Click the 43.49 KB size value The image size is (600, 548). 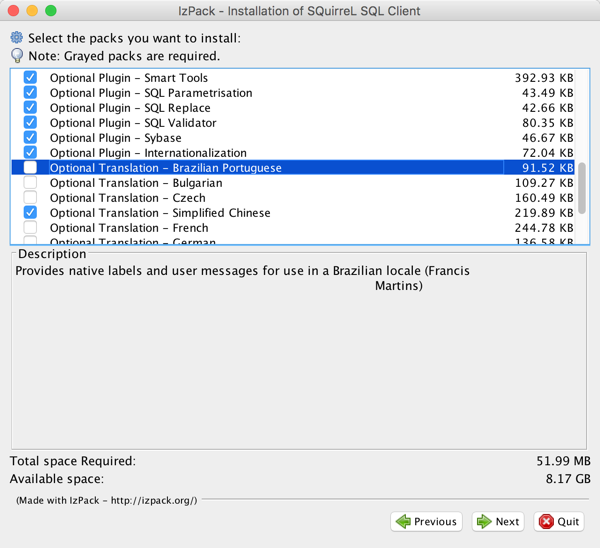548,93
